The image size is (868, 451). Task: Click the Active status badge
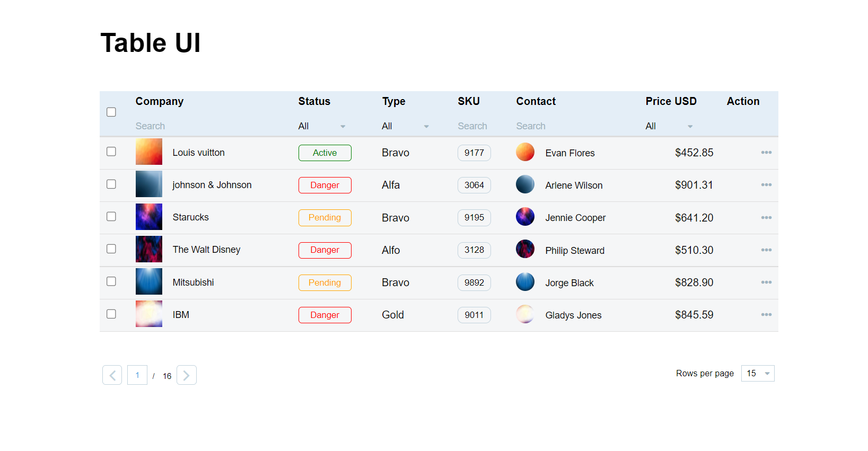pos(325,153)
